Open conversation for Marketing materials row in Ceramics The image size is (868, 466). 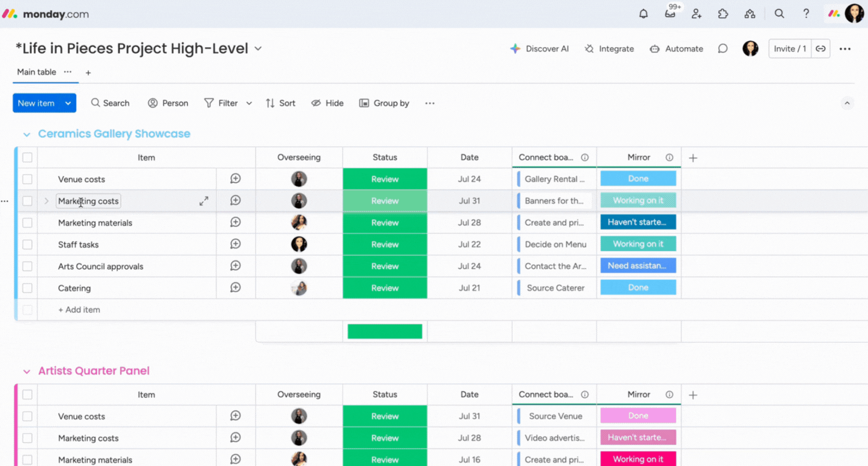coord(235,223)
